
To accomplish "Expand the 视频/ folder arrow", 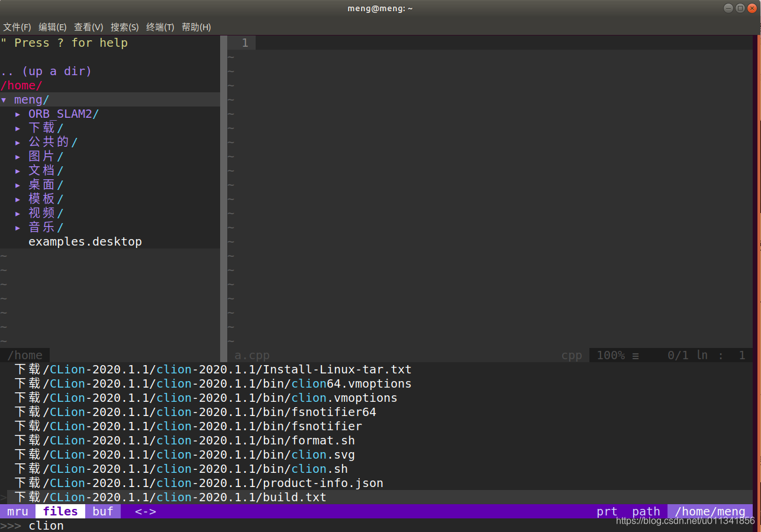I will tap(18, 213).
